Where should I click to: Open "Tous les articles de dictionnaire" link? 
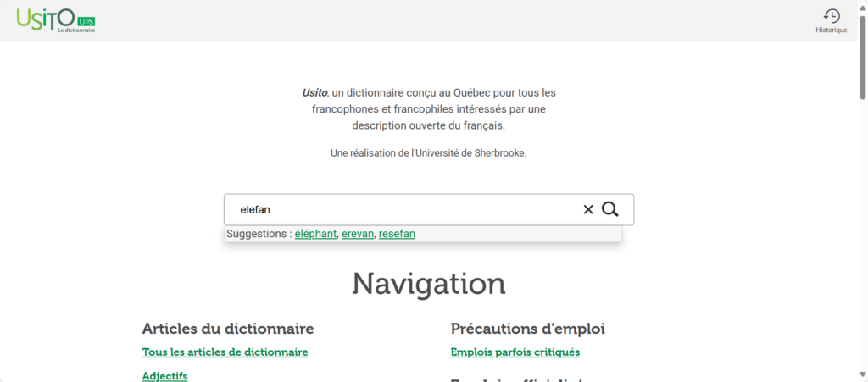(225, 352)
